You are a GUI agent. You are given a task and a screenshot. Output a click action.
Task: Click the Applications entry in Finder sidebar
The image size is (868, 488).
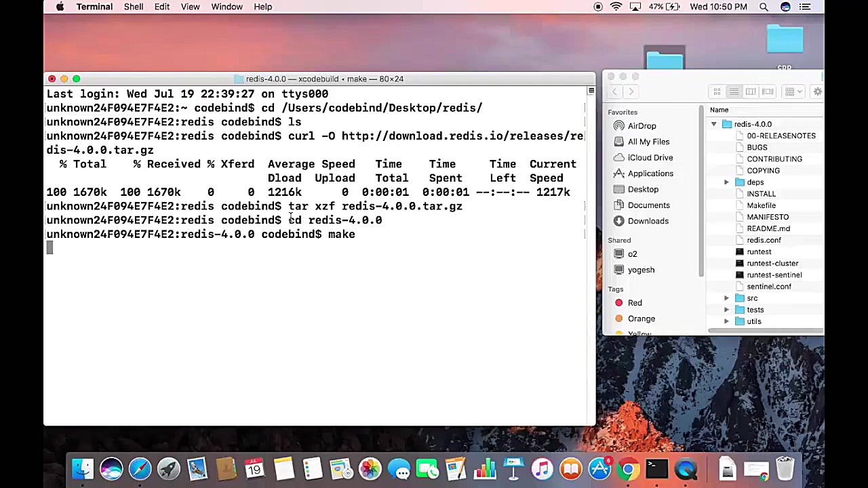point(650,174)
